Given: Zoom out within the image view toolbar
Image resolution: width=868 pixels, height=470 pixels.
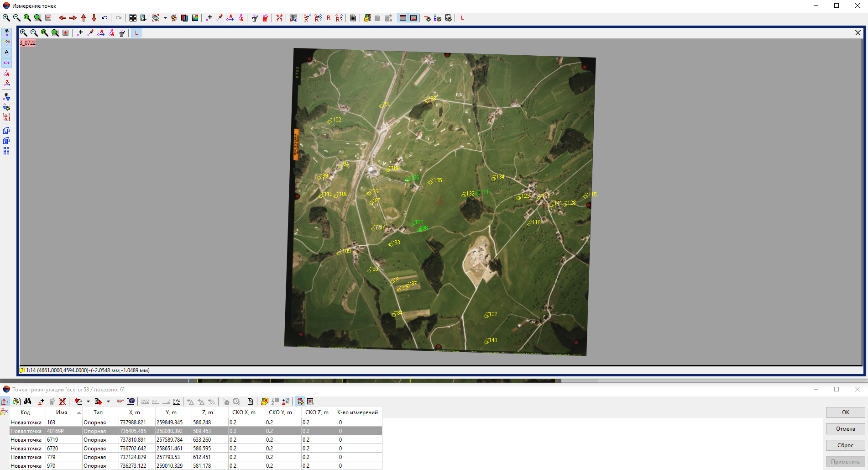Looking at the screenshot, I should (x=34, y=33).
